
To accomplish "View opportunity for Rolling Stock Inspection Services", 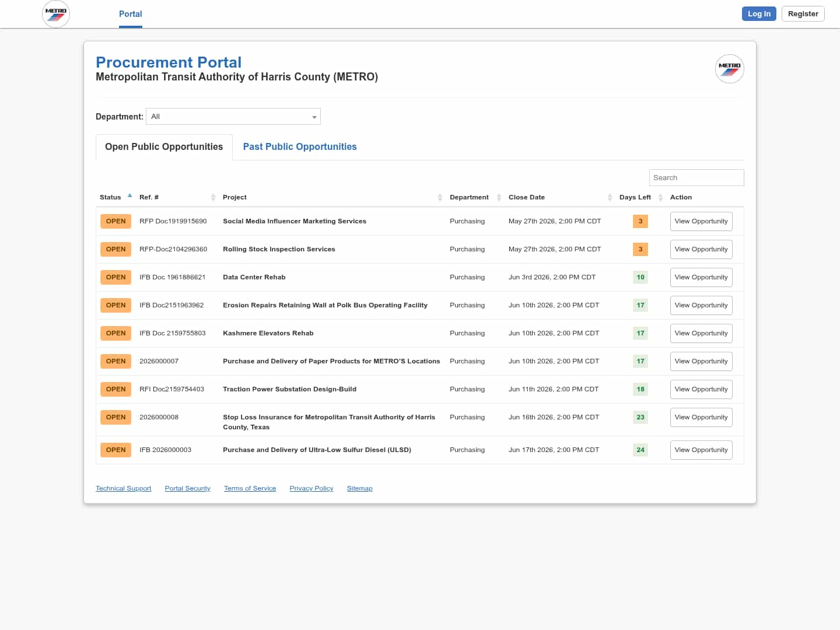I will [x=701, y=250].
